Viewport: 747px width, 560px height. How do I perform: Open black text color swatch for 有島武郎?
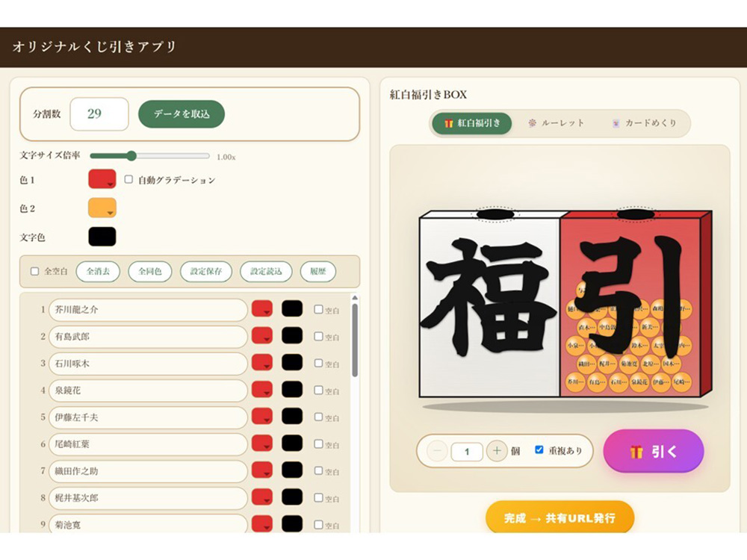coord(292,336)
